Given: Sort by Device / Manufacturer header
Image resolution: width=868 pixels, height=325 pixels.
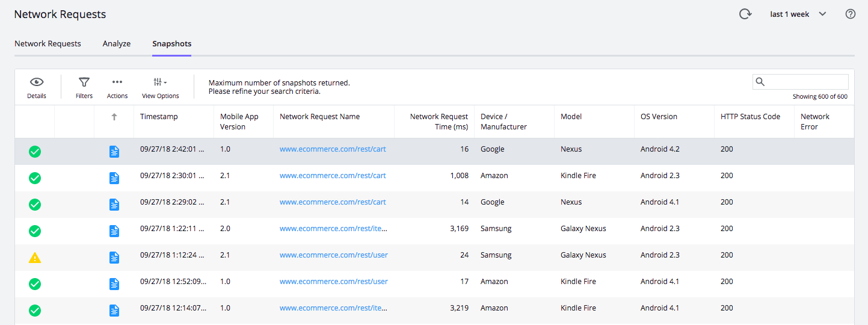Looking at the screenshot, I should tap(503, 122).
